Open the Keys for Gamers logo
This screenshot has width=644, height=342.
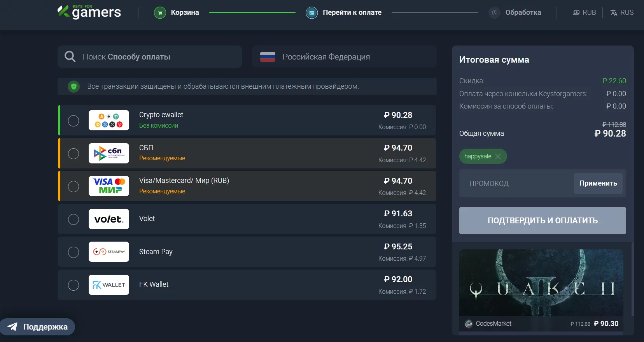tap(89, 12)
